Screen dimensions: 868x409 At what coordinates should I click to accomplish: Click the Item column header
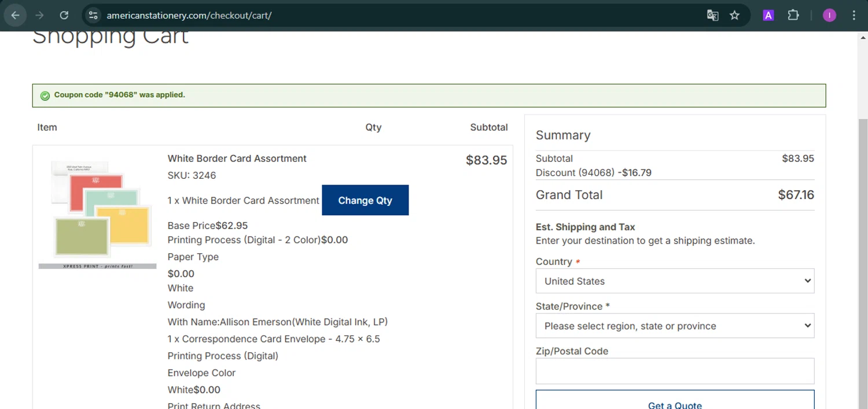[47, 127]
